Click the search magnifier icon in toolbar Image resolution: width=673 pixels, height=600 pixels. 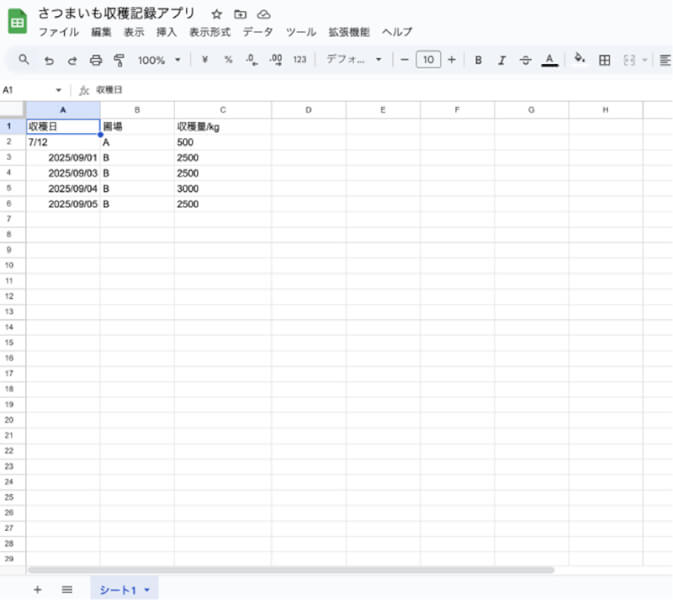click(x=24, y=60)
